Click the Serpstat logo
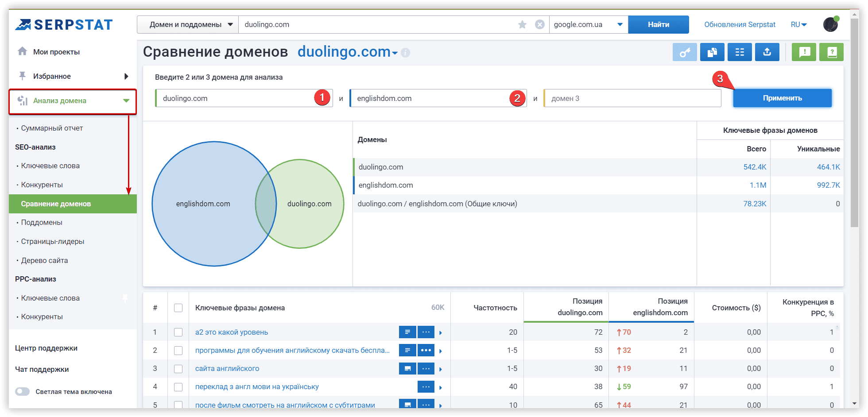Viewport: 868px width, 417px height. pos(64,25)
